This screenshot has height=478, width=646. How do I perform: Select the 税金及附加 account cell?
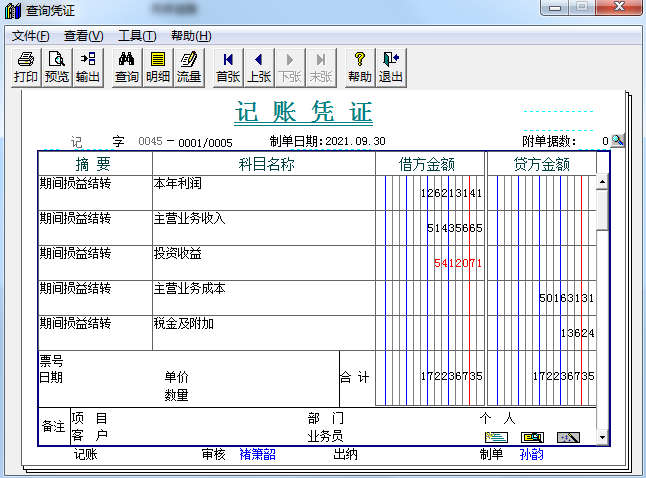click(x=264, y=333)
